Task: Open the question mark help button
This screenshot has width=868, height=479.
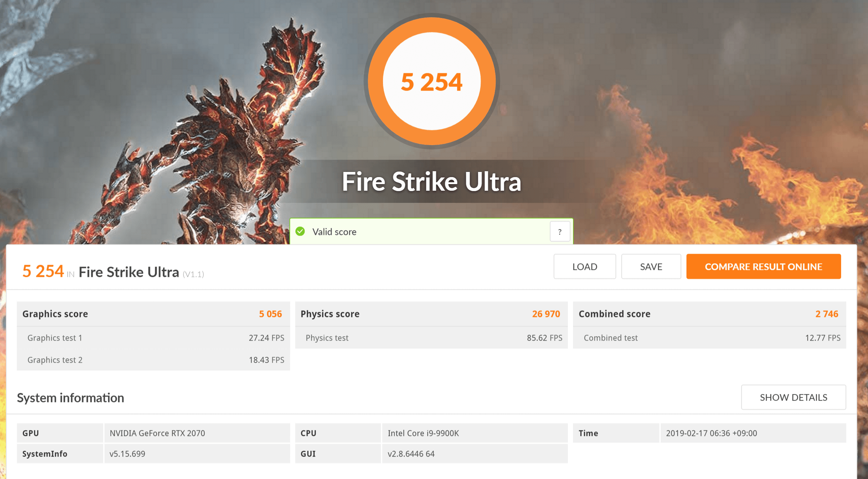Action: point(560,232)
